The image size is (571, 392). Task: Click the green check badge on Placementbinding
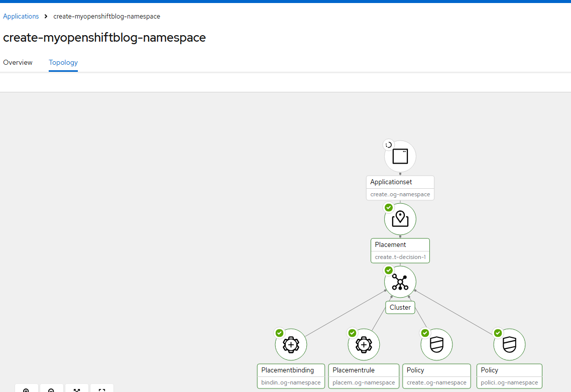click(x=279, y=333)
